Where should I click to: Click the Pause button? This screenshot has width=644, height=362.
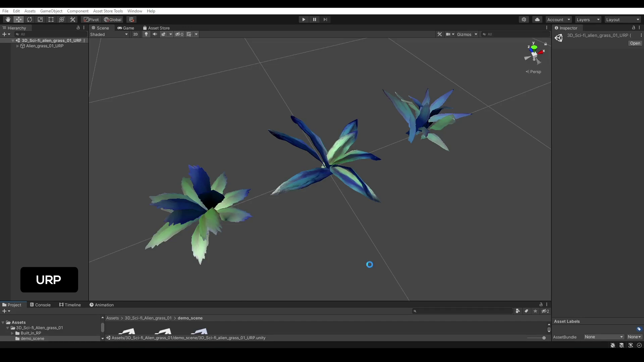314,19
